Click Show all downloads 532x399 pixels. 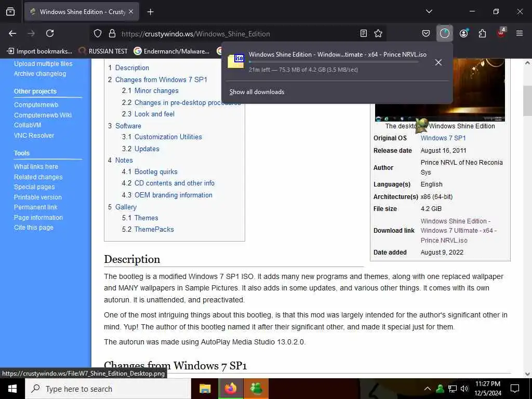(x=257, y=92)
